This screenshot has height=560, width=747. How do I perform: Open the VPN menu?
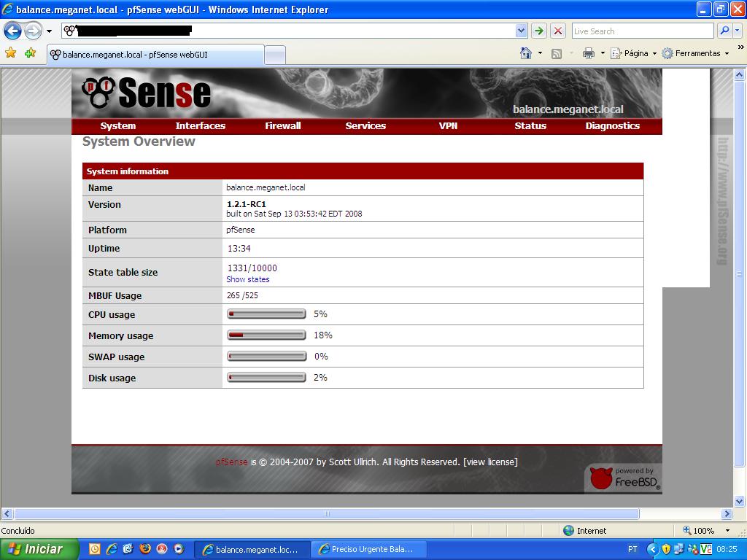pos(448,125)
